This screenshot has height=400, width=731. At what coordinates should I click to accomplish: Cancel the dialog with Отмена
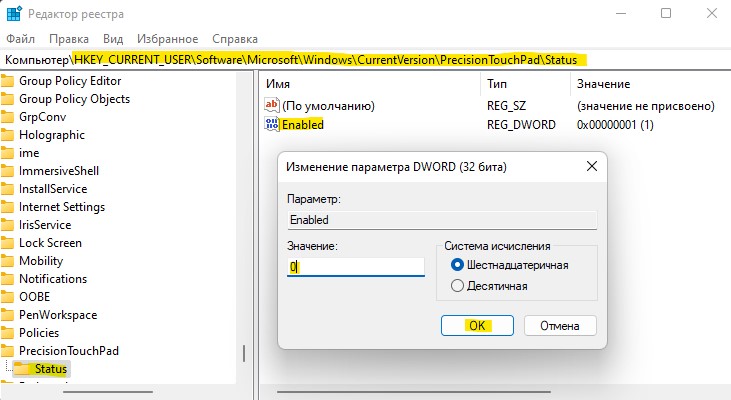pyautogui.click(x=560, y=325)
